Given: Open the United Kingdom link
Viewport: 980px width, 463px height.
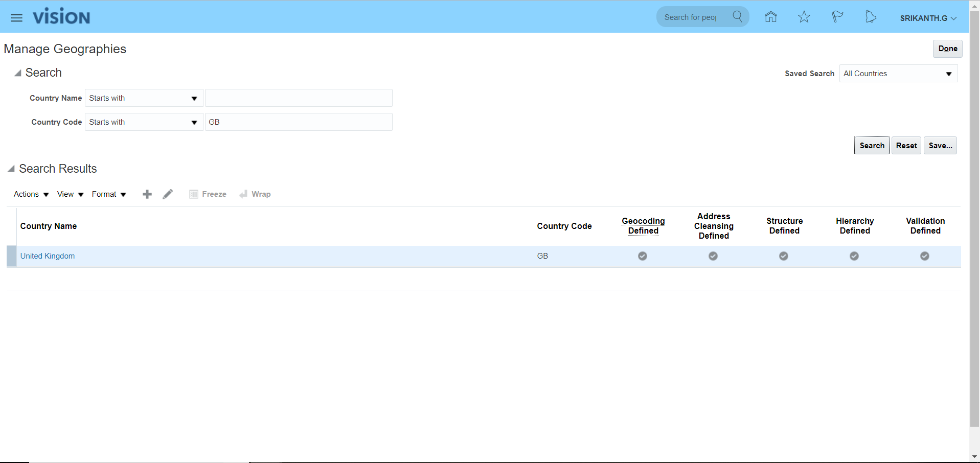Looking at the screenshot, I should click(x=48, y=256).
